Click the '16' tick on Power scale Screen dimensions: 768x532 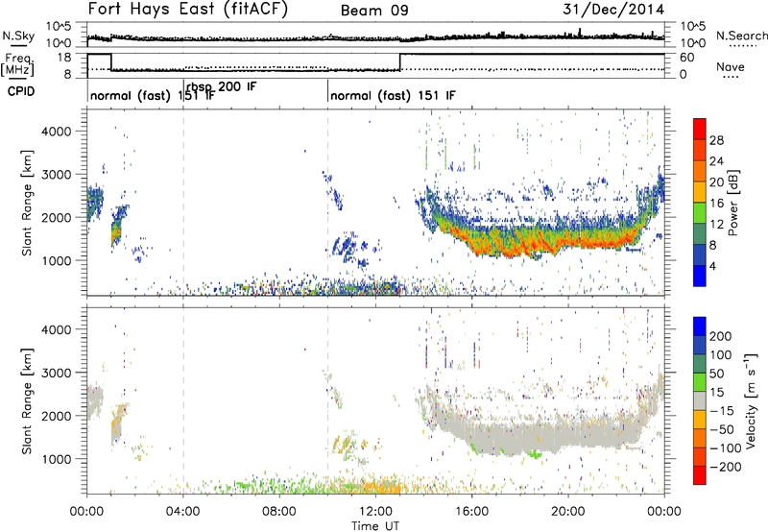[x=716, y=204]
